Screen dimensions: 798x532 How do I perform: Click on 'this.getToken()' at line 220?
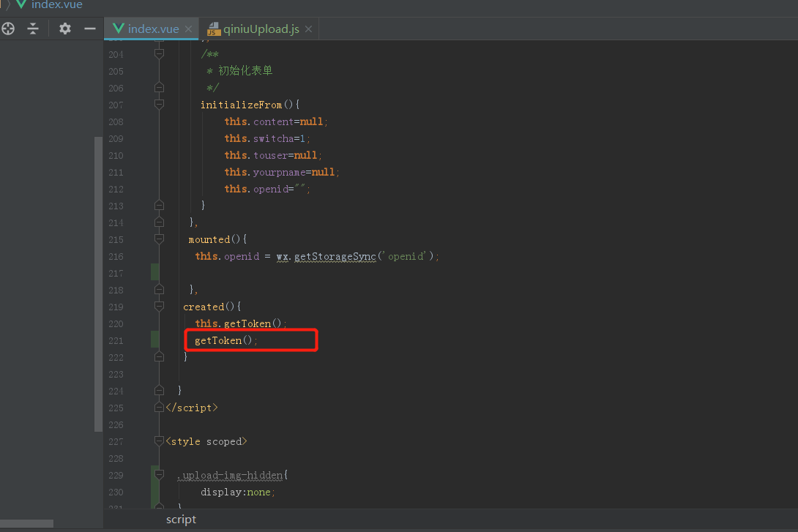[241, 323]
